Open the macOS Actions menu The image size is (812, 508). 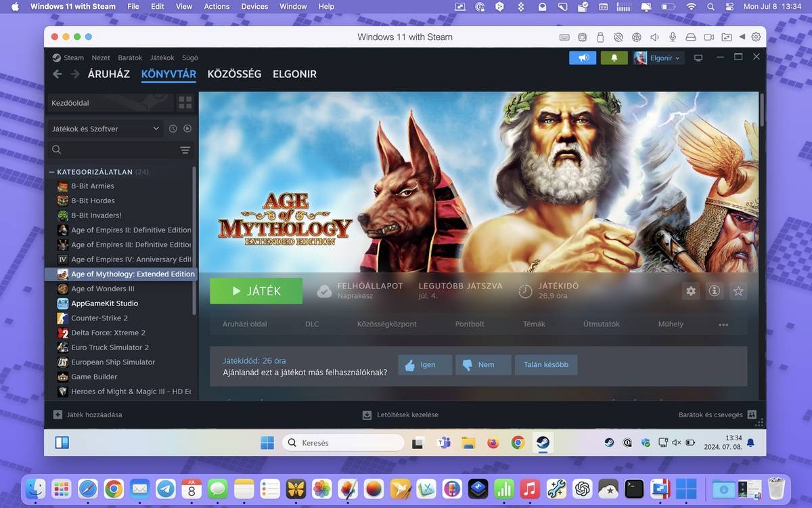(x=217, y=6)
